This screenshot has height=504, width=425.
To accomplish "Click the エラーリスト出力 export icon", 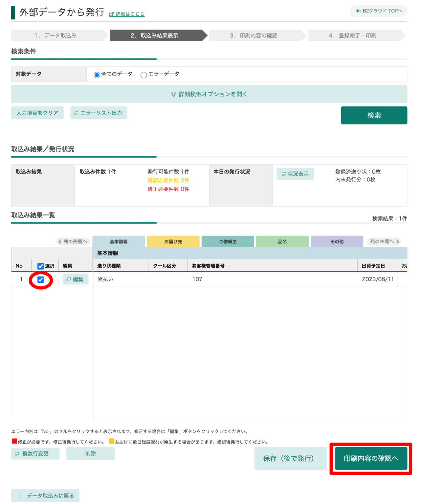I will [x=76, y=113].
